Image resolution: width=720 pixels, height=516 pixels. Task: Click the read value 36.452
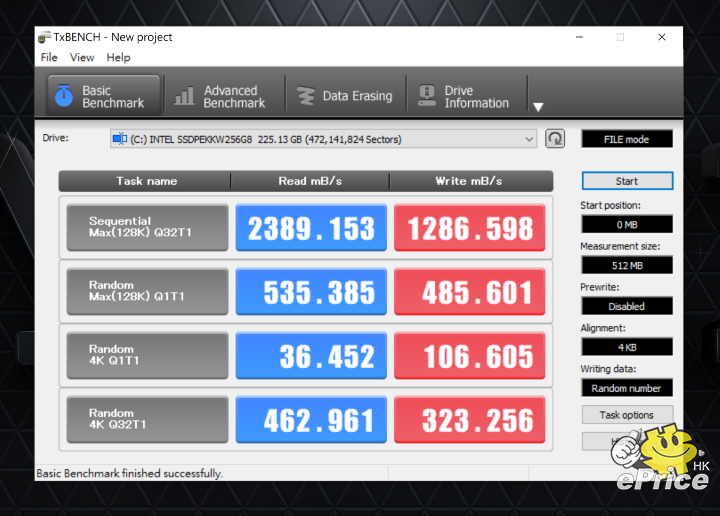click(x=311, y=355)
